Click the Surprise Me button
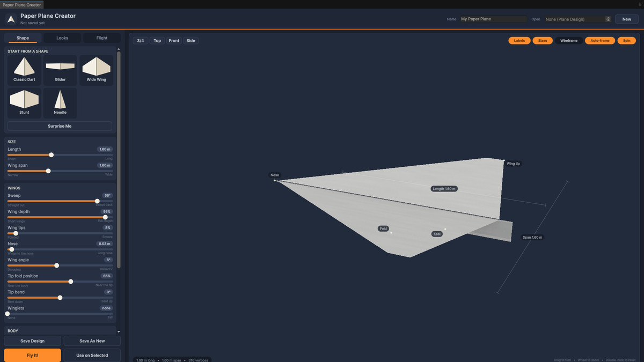Image resolution: width=644 pixels, height=362 pixels. tap(60, 126)
